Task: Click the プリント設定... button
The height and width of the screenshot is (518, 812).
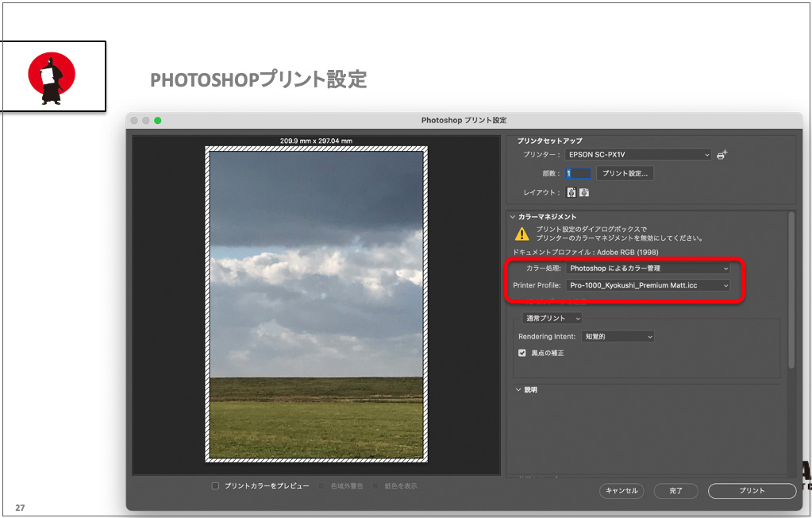Action: pos(625,173)
